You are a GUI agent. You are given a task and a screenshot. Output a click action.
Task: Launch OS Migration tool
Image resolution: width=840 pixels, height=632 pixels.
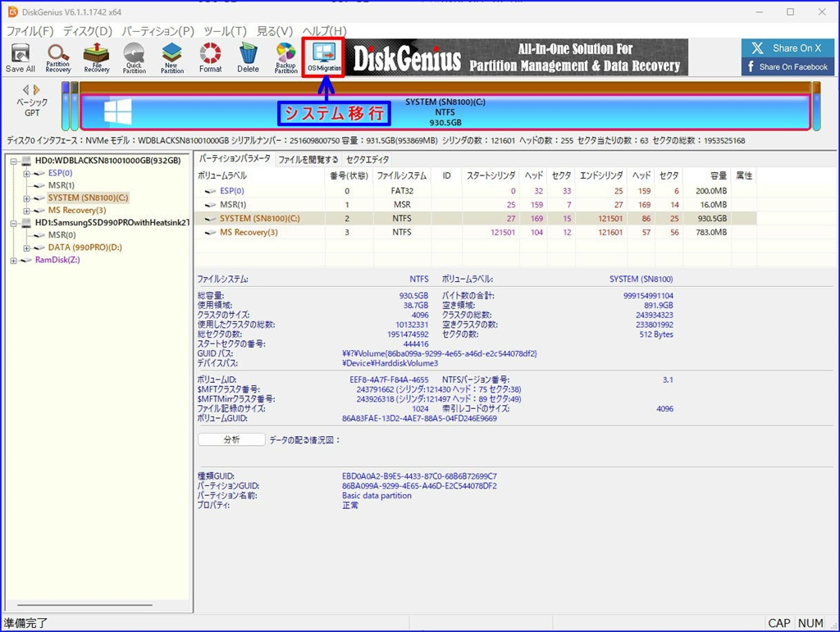pos(323,57)
